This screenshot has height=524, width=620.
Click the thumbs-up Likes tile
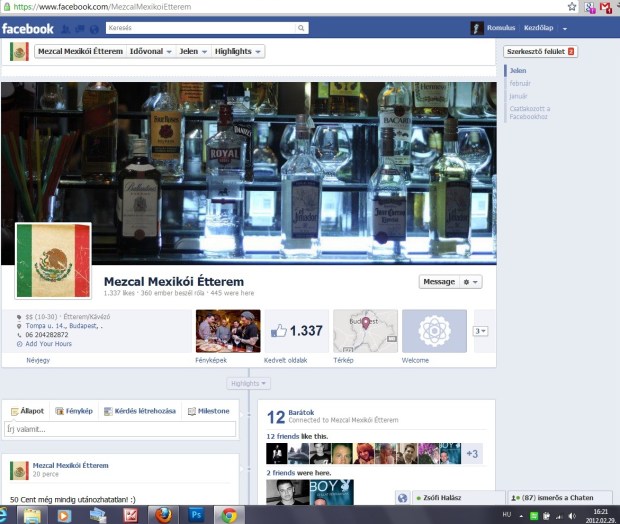pos(298,330)
